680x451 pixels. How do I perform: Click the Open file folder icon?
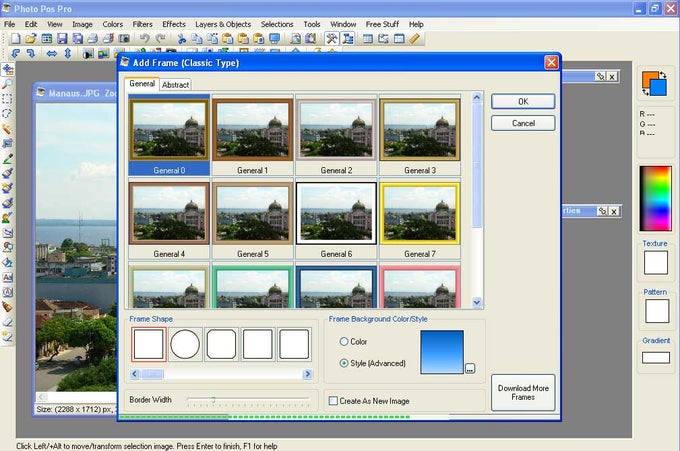(30, 39)
